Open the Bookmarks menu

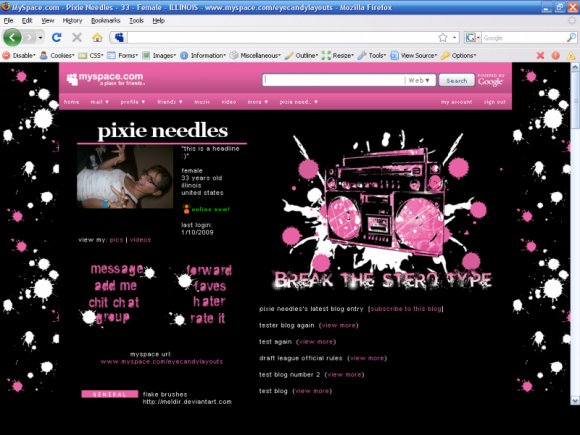click(x=105, y=21)
